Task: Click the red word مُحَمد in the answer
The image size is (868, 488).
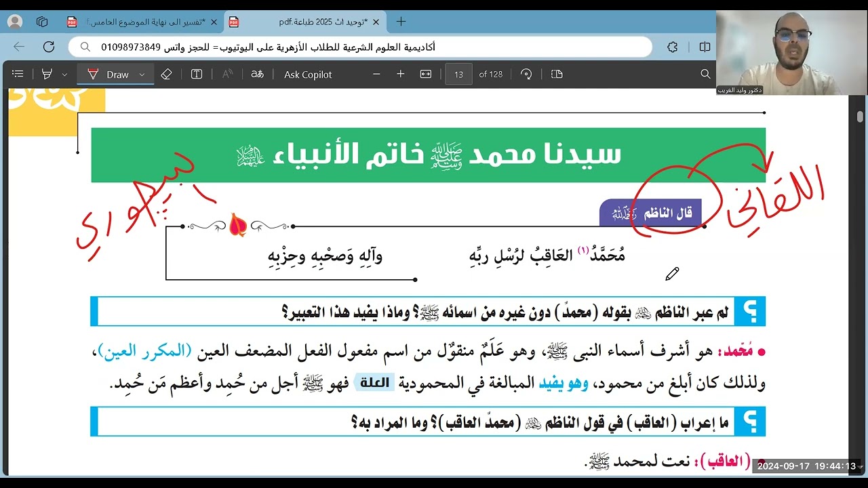Action: pos(735,351)
